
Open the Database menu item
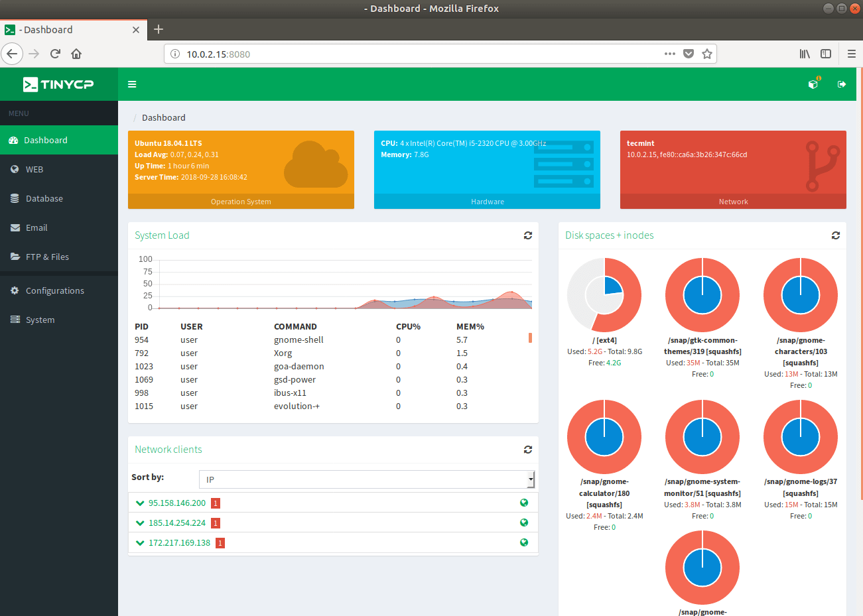[44, 198]
